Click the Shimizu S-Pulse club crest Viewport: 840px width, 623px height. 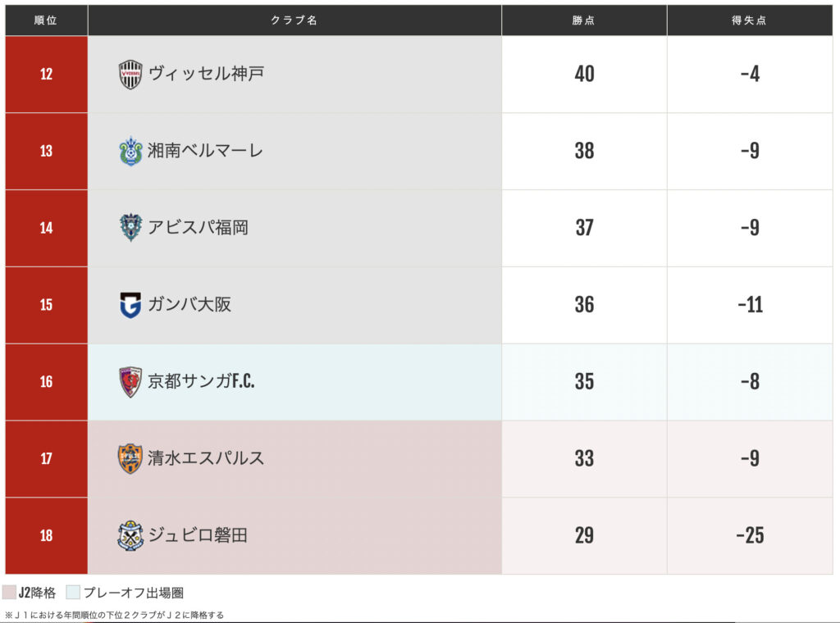pos(130,458)
